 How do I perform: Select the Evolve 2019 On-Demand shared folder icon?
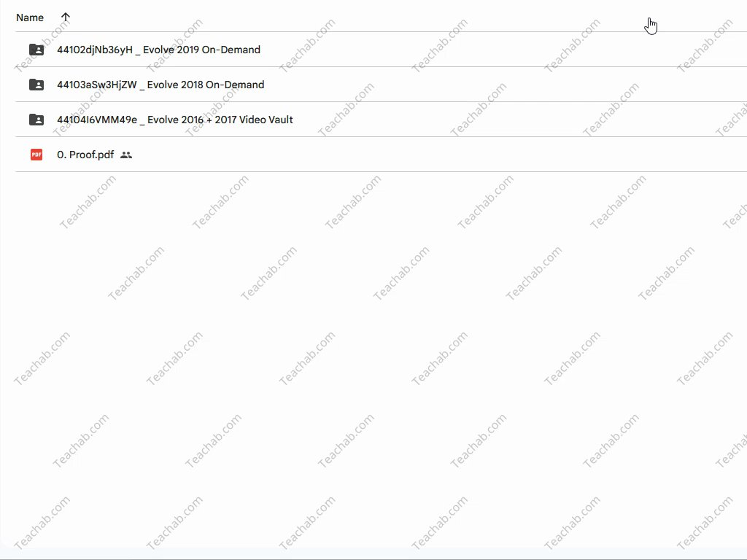point(36,50)
